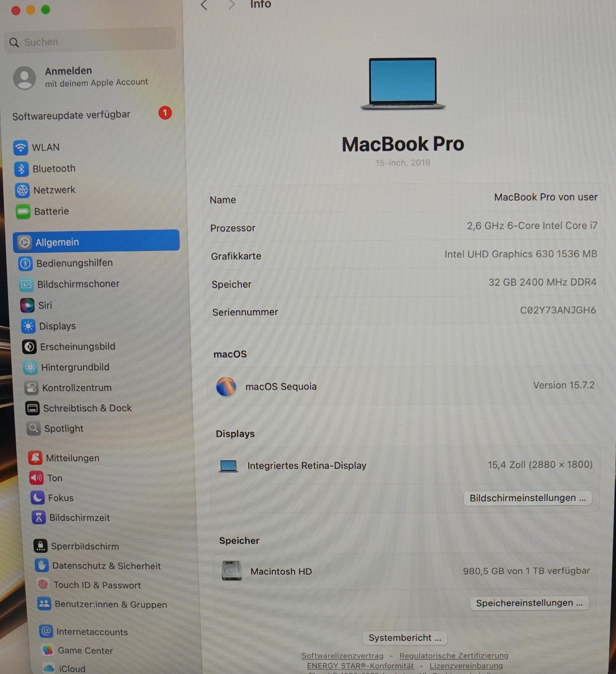Viewport: 616px width, 674px height.
Task: Click Version 15.7.2 text
Action: 564,385
